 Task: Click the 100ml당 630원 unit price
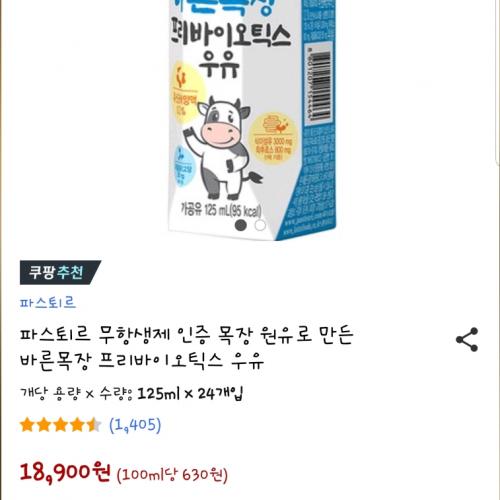(172, 475)
